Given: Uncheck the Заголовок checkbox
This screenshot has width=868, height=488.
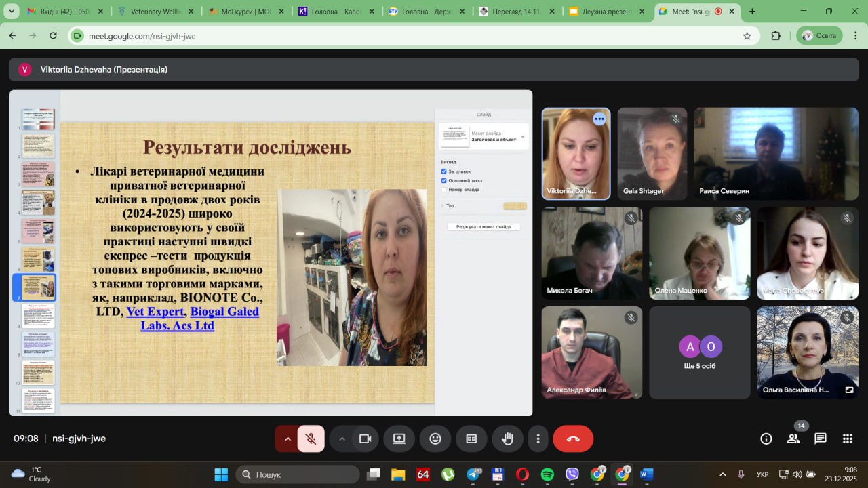Looking at the screenshot, I should point(444,171).
